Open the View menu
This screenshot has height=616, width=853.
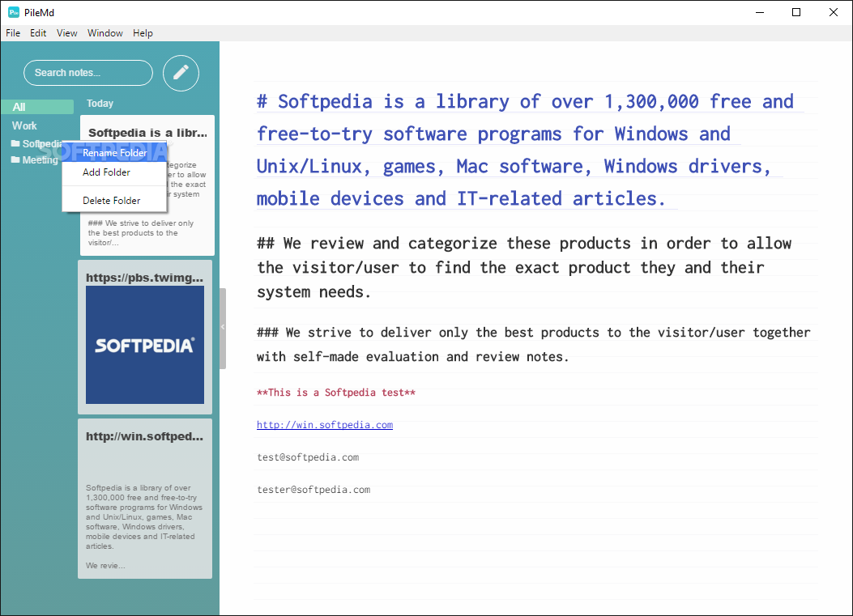[67, 33]
